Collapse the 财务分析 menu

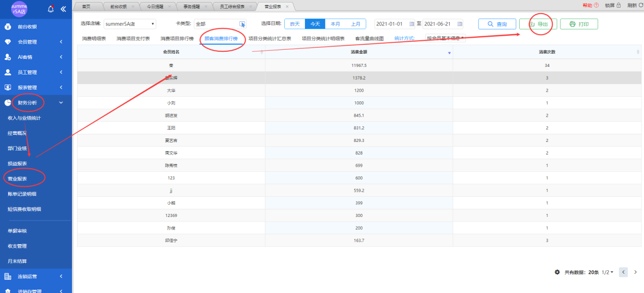tap(61, 102)
